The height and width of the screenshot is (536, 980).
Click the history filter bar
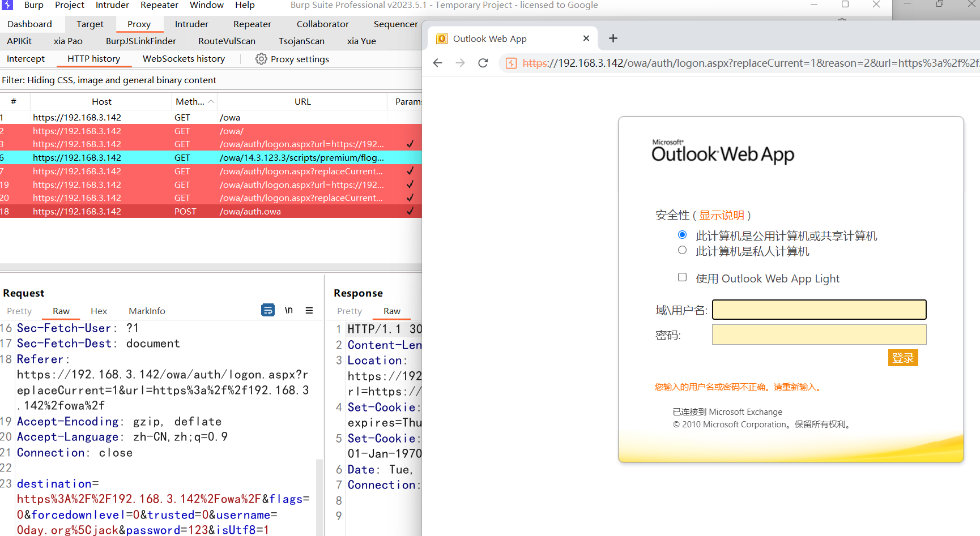pos(211,80)
